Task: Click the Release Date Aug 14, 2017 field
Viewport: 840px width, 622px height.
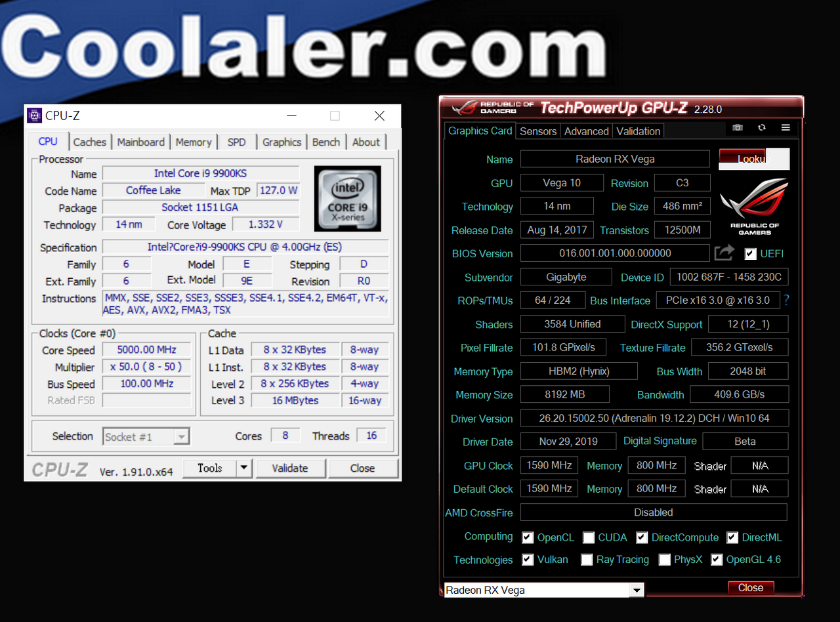Action: pyautogui.click(x=557, y=230)
